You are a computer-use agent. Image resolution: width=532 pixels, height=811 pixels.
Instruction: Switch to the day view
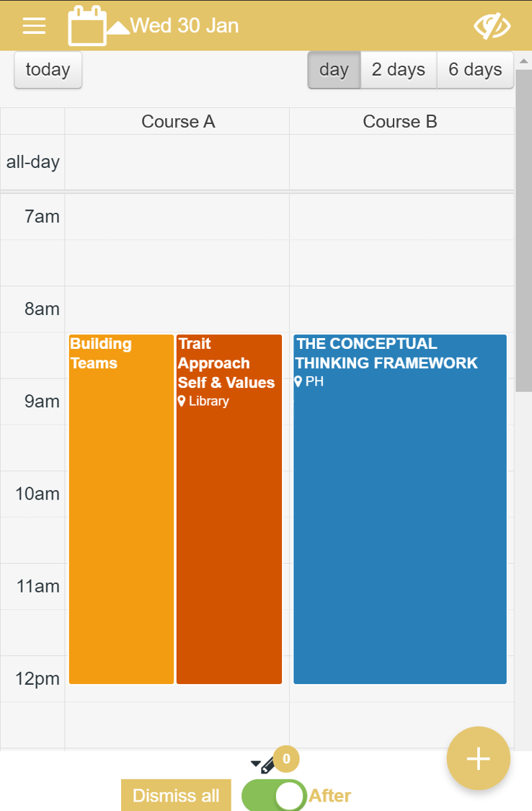(x=334, y=70)
